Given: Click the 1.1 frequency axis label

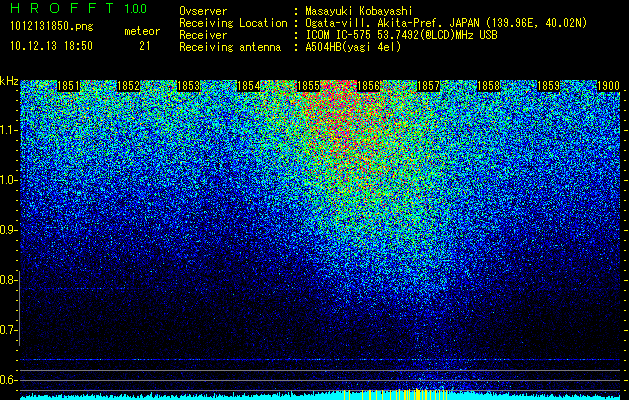Looking at the screenshot, I should [8, 130].
